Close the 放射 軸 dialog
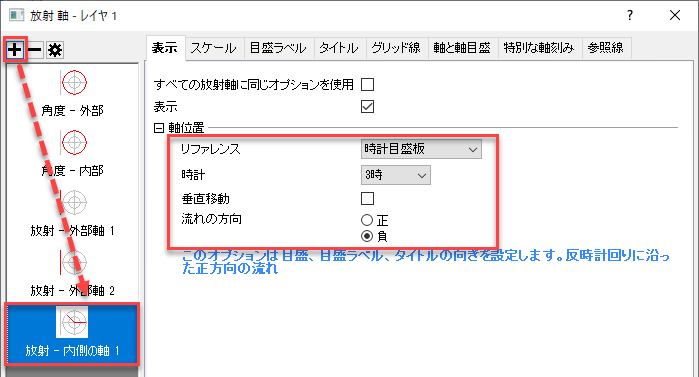Image resolution: width=699 pixels, height=377 pixels. 675,16
